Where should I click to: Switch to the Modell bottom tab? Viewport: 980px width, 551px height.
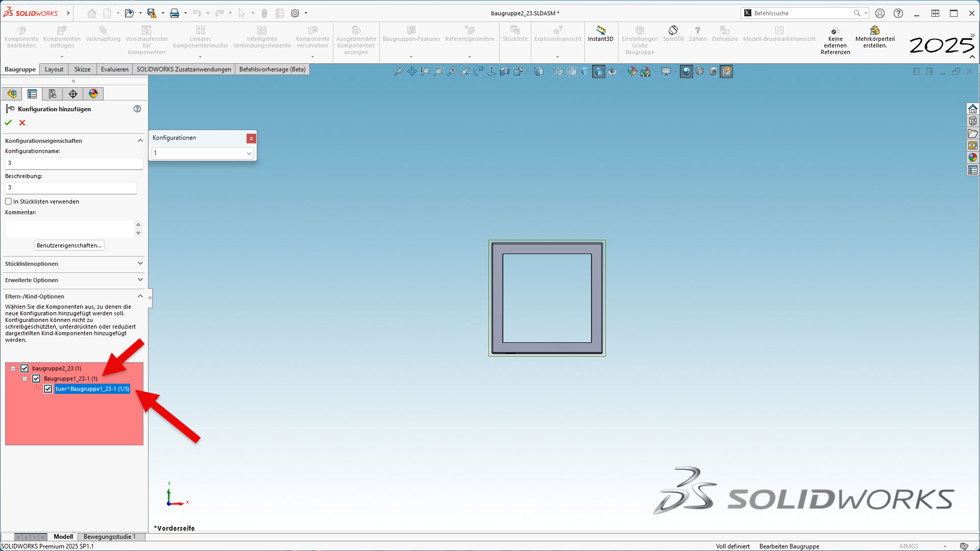pos(63,537)
